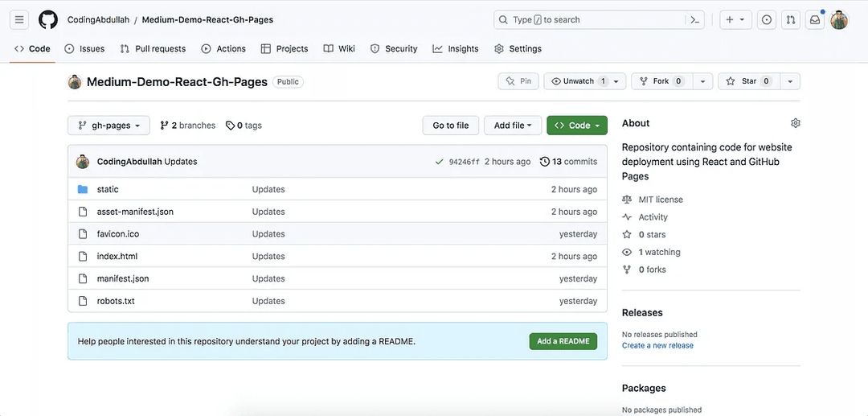Open the hamburger navigation menu

point(19,20)
